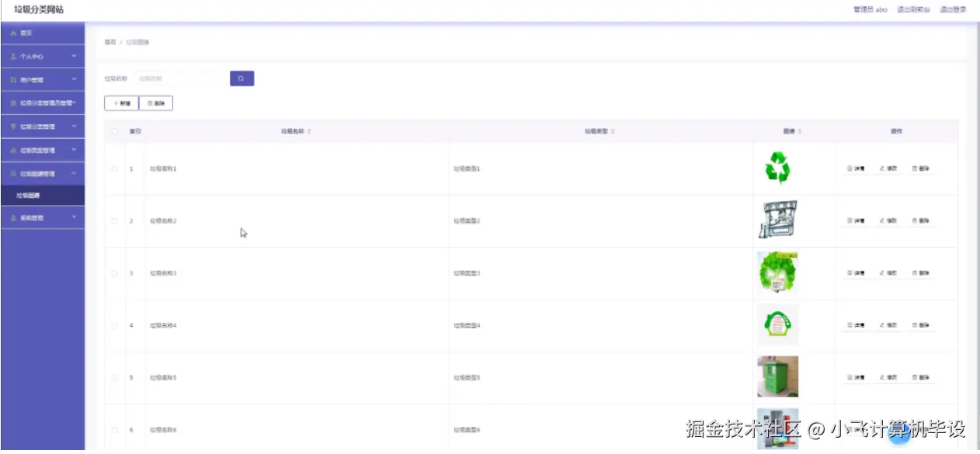Click 删除 trash for 垃圾名称5 row
This screenshot has height=454, width=980.
coord(921,378)
